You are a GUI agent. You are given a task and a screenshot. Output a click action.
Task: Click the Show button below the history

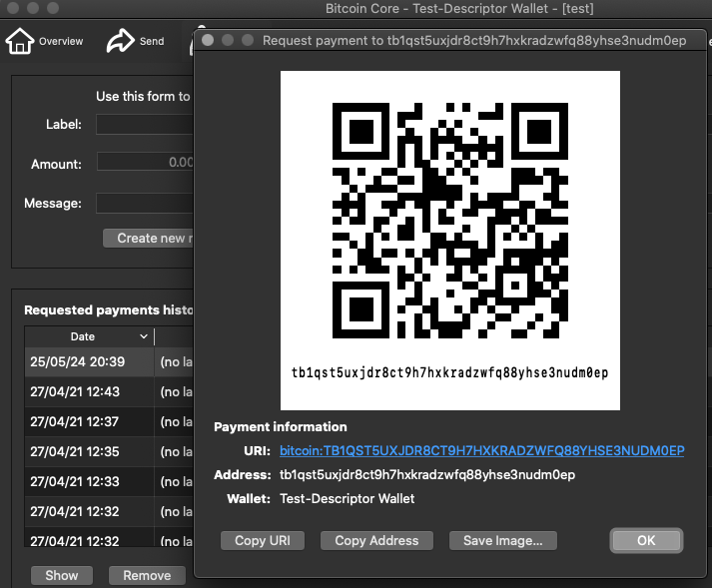[x=62, y=575]
